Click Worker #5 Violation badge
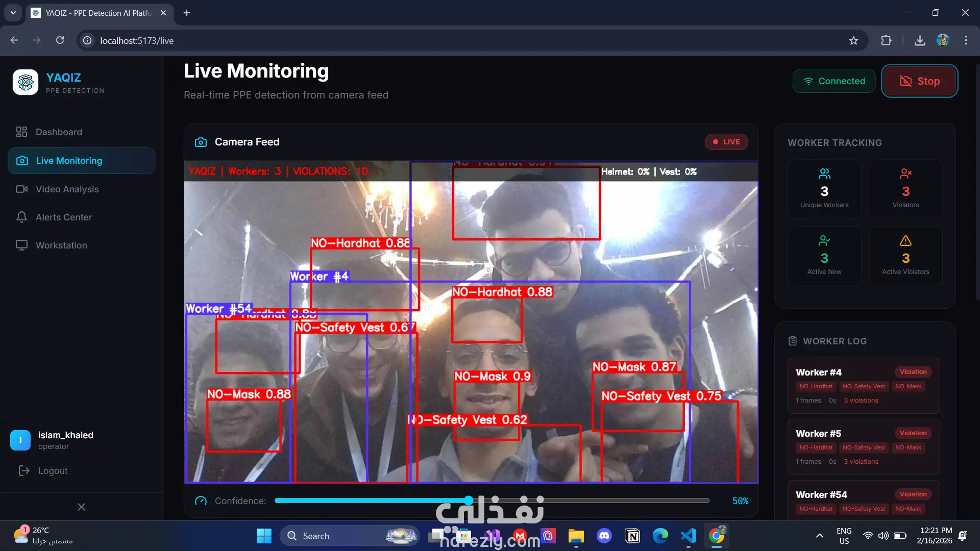This screenshot has height=551, width=980. point(913,433)
